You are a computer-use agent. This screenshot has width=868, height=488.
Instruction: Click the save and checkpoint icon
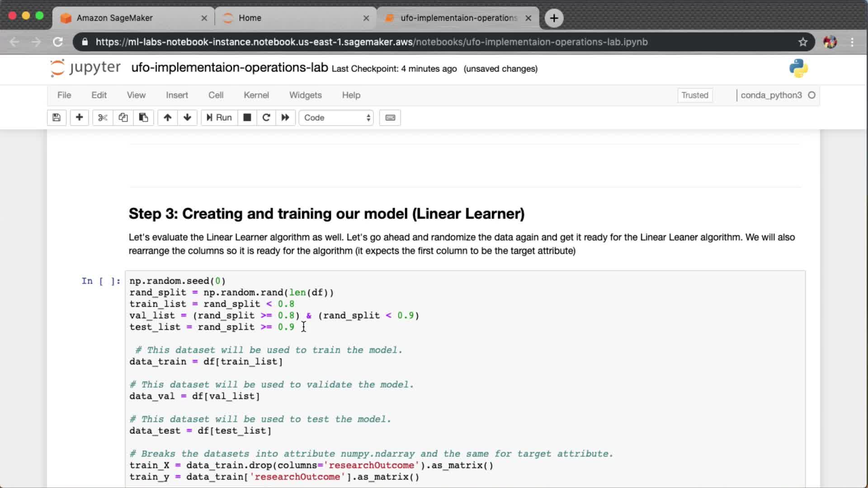click(57, 117)
